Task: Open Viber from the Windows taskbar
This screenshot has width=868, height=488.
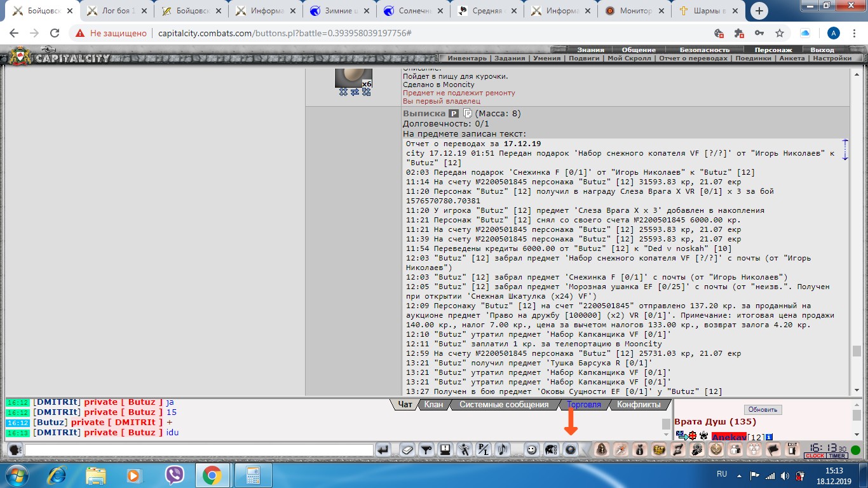Action: tap(174, 475)
